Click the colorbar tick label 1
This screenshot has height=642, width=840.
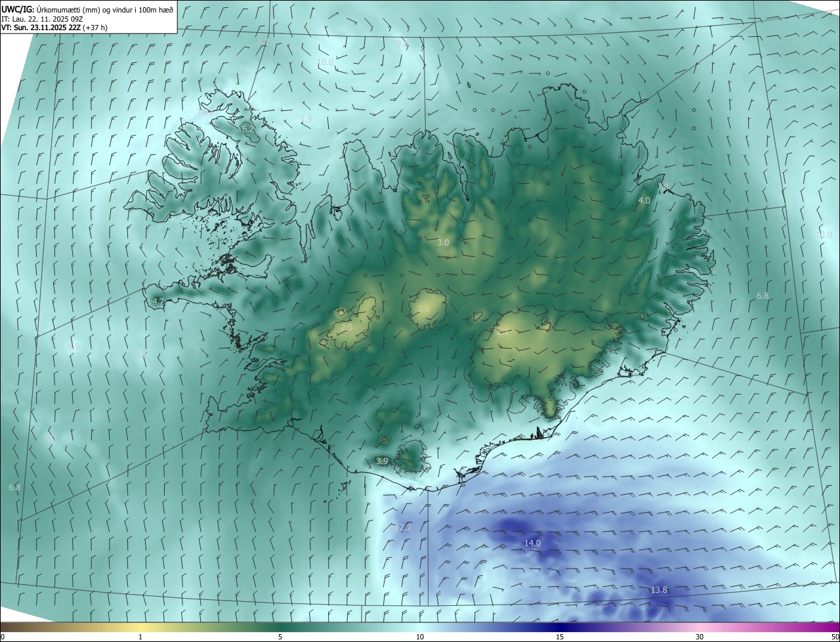(x=140, y=637)
